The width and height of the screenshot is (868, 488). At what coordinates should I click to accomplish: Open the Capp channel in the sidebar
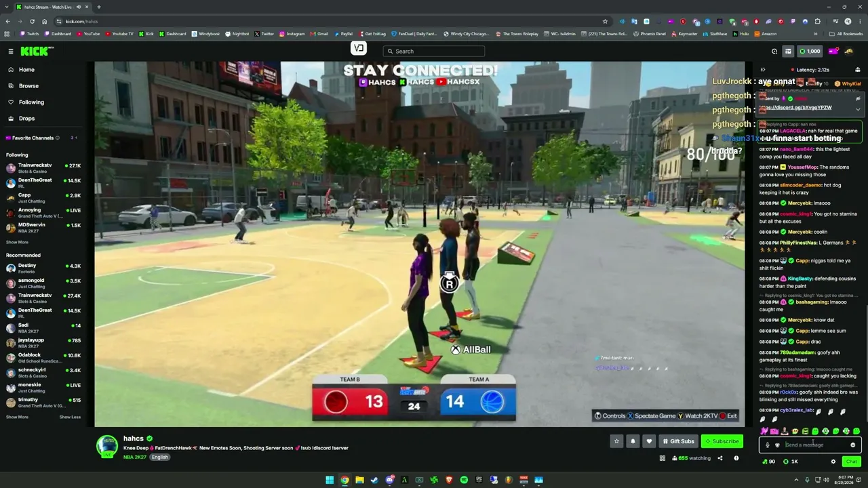43,198
